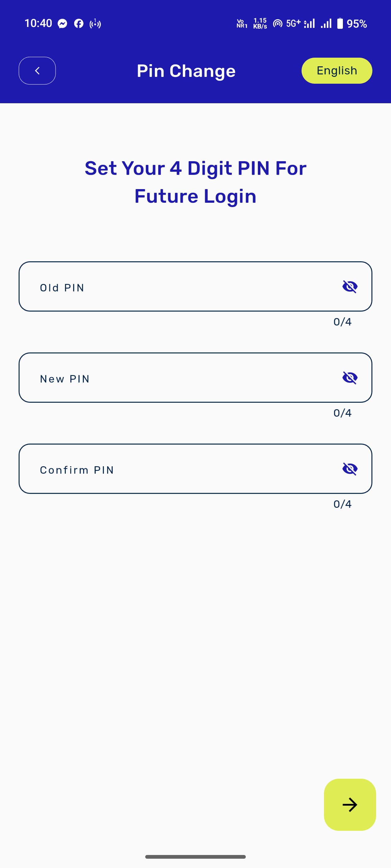
Task: Open the English language selector
Action: click(x=336, y=70)
